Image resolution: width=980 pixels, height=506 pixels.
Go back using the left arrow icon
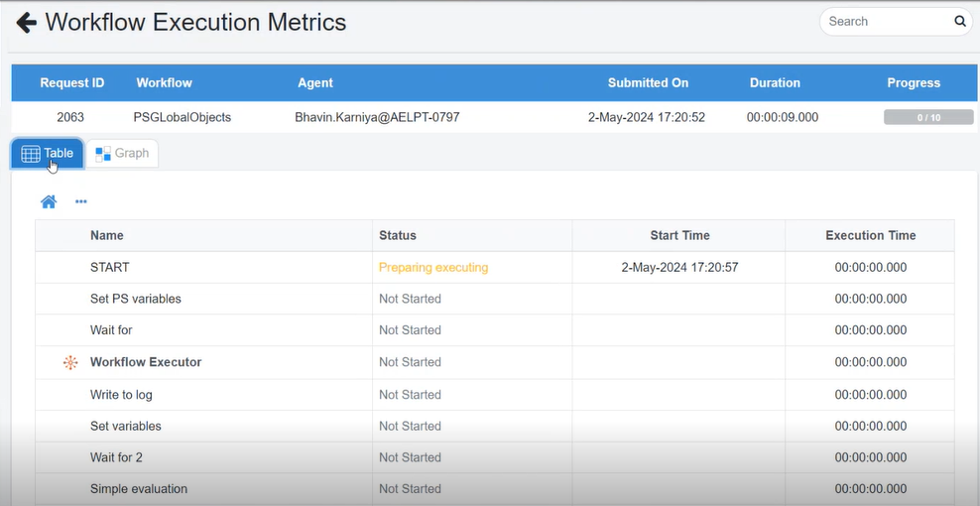click(26, 23)
